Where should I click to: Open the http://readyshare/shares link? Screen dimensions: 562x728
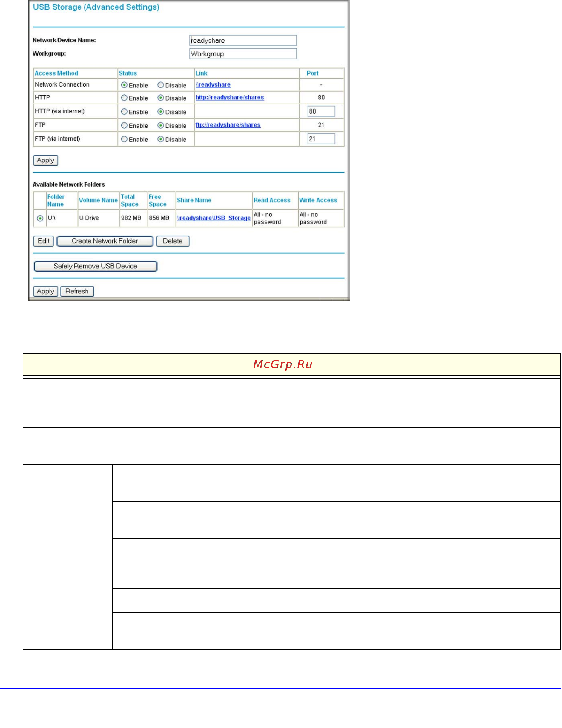(230, 97)
